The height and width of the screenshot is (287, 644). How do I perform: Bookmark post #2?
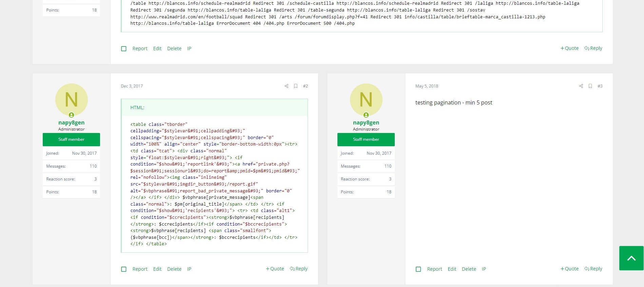click(x=296, y=86)
